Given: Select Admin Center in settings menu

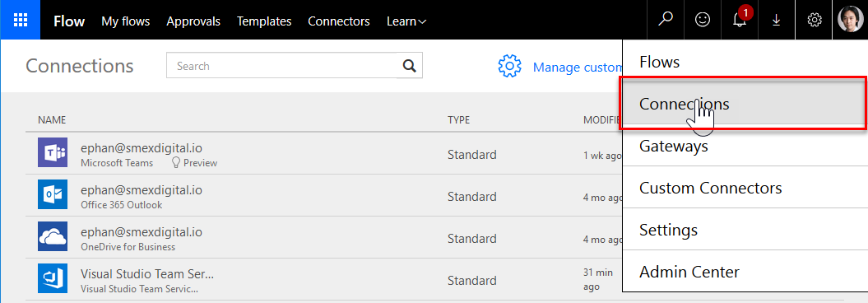Looking at the screenshot, I should click(745, 272).
